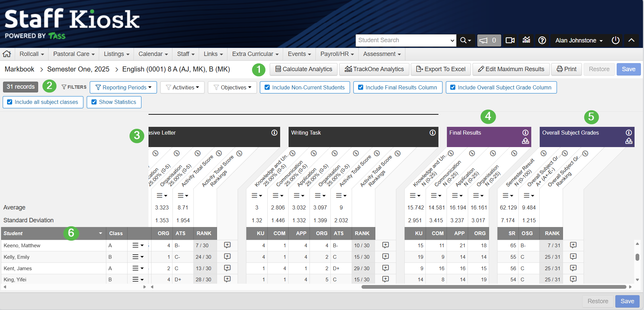Open the Alan Johnstone user dropdown

point(579,40)
